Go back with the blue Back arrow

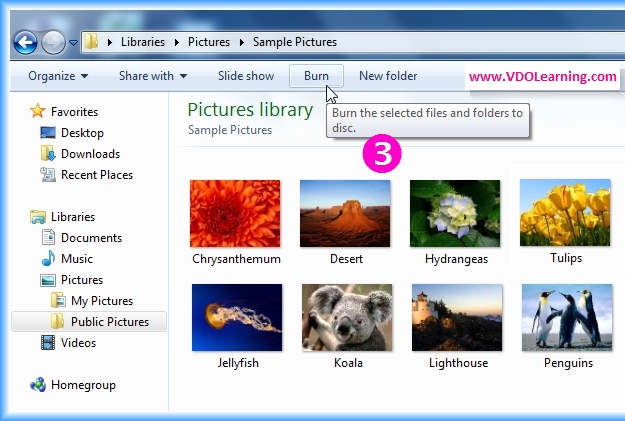coord(26,42)
